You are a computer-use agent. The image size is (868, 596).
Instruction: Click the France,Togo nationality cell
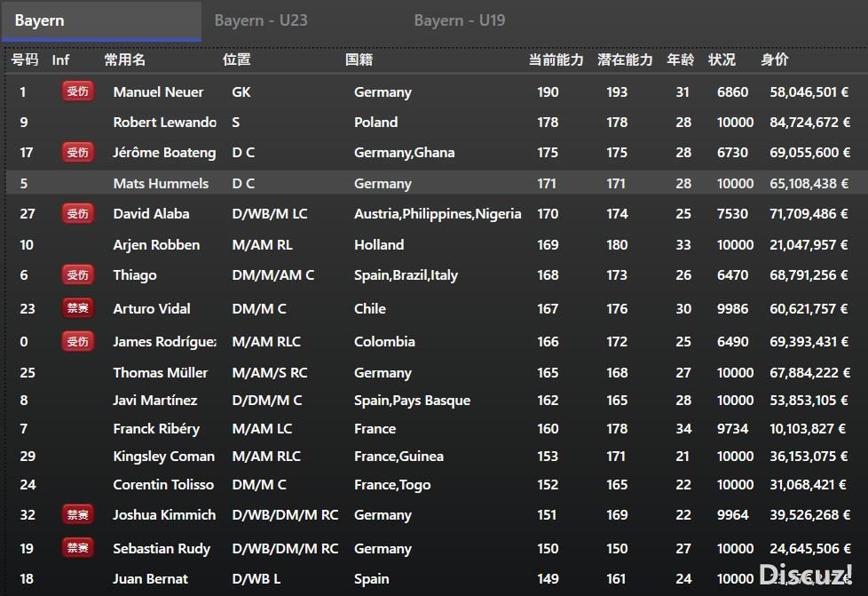click(x=392, y=485)
